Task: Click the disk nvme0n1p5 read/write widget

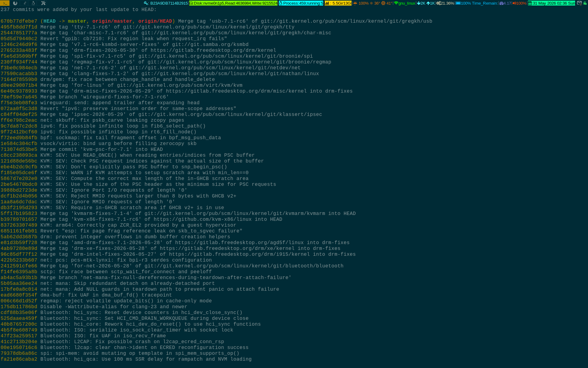Action: [233, 3]
